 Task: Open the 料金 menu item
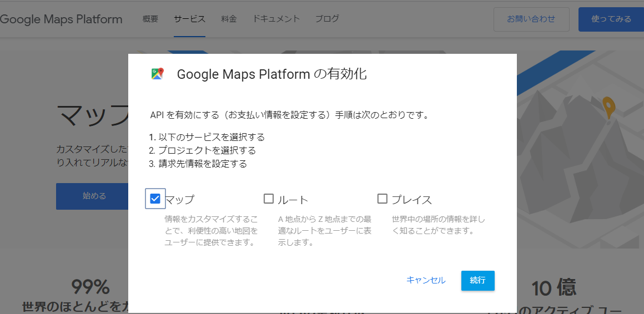tap(229, 18)
